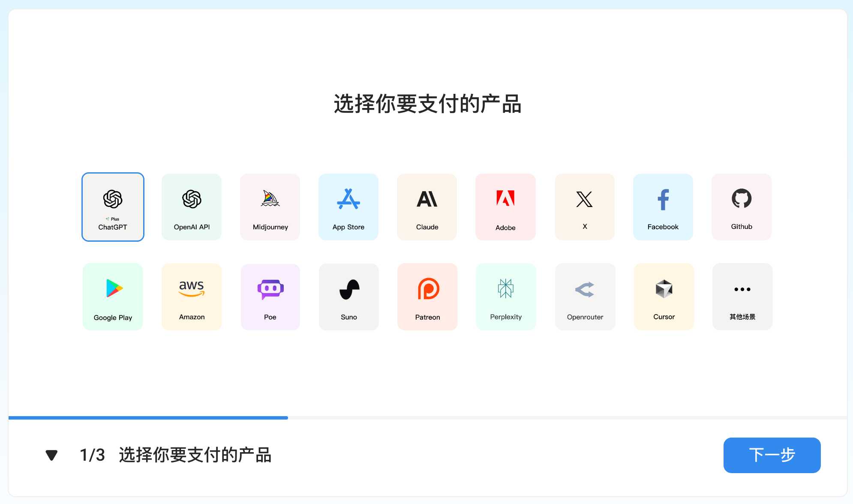Select OpenAI API product icon
Screen dimensions: 853x504
(x=192, y=207)
